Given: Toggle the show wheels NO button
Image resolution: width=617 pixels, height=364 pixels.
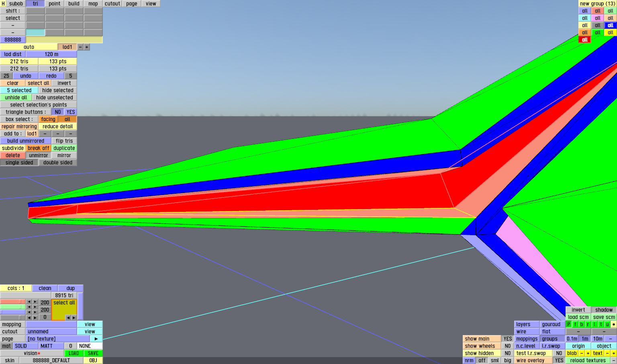Looking at the screenshot, I should [x=508, y=346].
